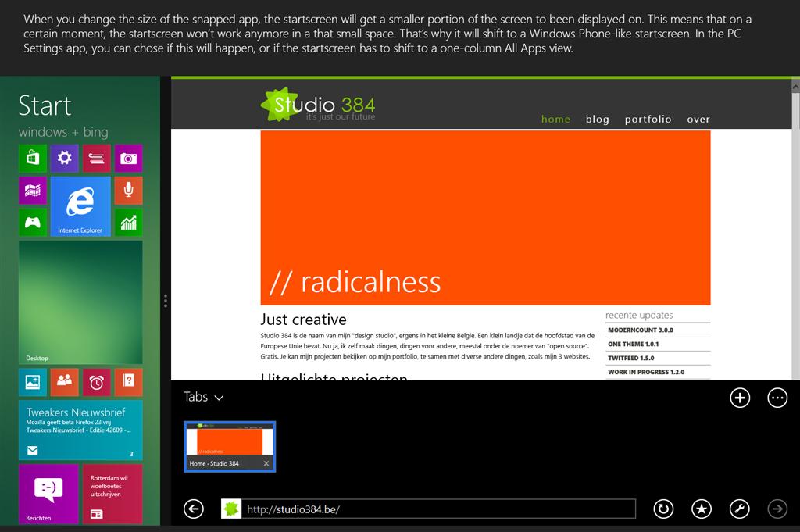Open Favorites star button
This screenshot has height=532, width=800.
click(x=702, y=509)
